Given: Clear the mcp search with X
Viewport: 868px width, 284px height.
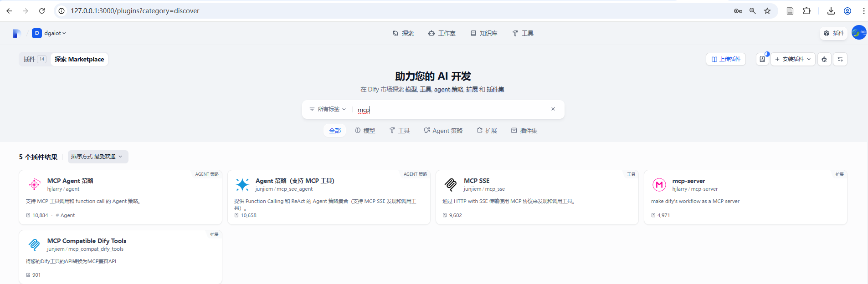Looking at the screenshot, I should coord(553,109).
